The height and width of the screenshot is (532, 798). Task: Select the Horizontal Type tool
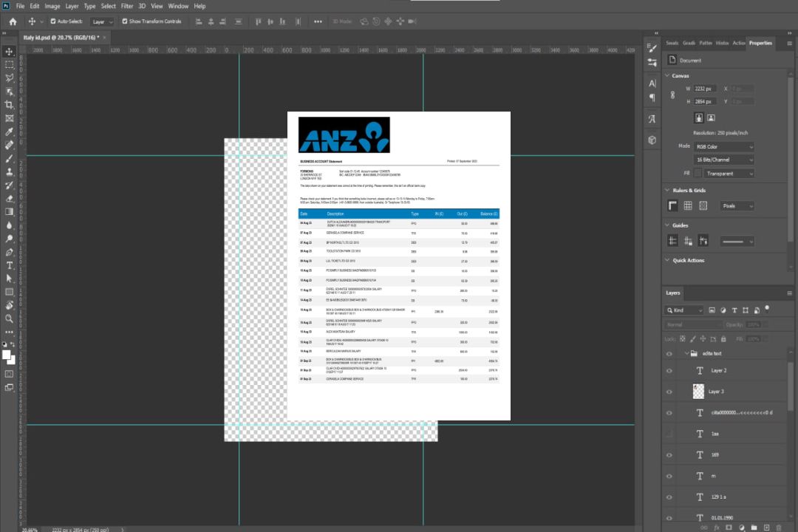(x=9, y=265)
